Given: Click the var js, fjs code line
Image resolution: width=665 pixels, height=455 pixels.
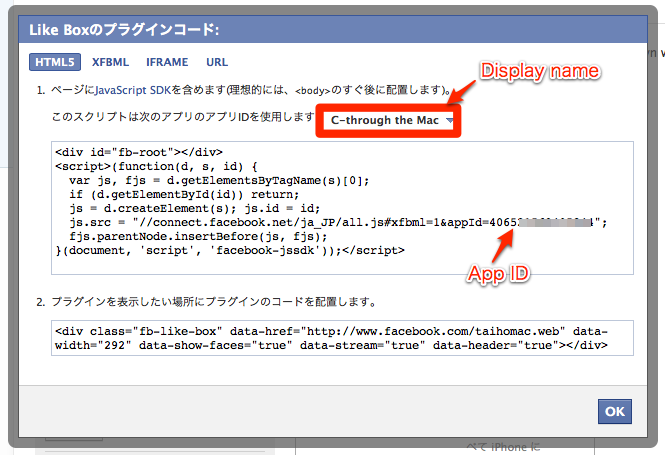Looking at the screenshot, I should pos(219,181).
